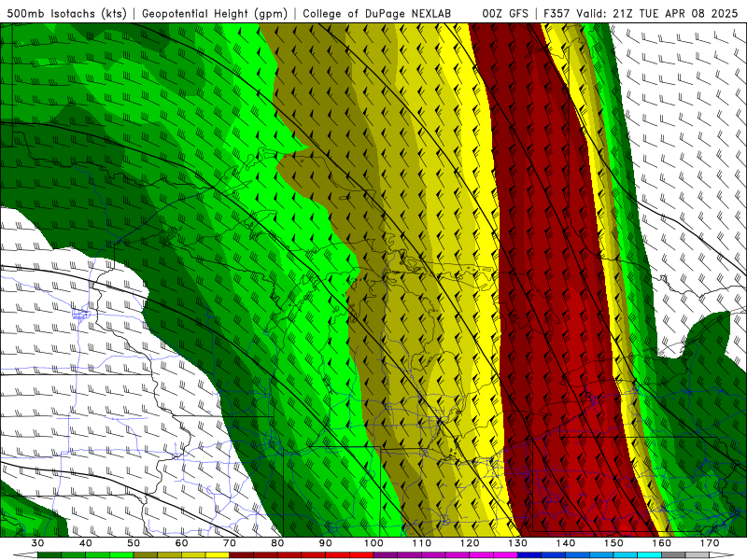Viewport: 747px width, 560px height.
Task: Click the '00Z GFS' model run label
Action: 505,13
